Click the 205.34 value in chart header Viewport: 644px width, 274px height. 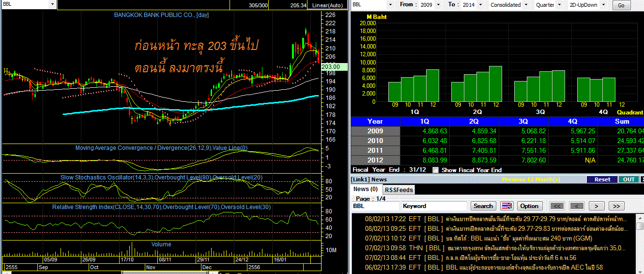[x=298, y=5]
